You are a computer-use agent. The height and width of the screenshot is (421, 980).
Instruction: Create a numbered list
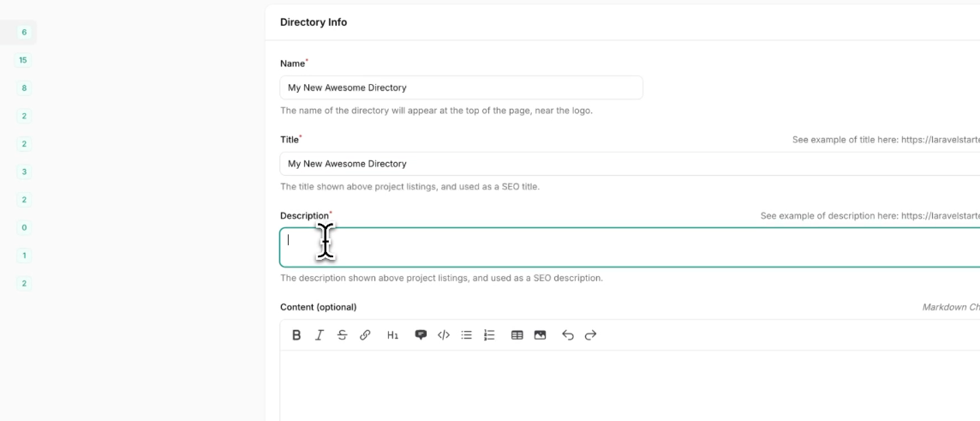[x=489, y=335]
